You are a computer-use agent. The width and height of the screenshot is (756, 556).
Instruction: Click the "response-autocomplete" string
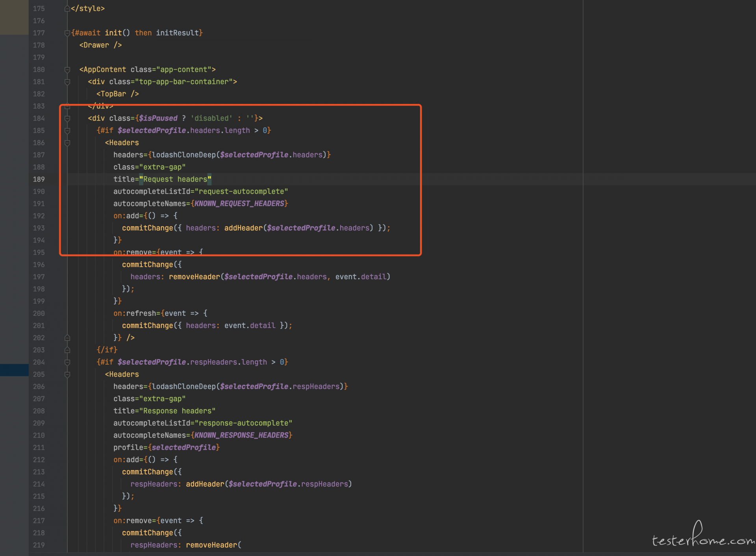[243, 424]
